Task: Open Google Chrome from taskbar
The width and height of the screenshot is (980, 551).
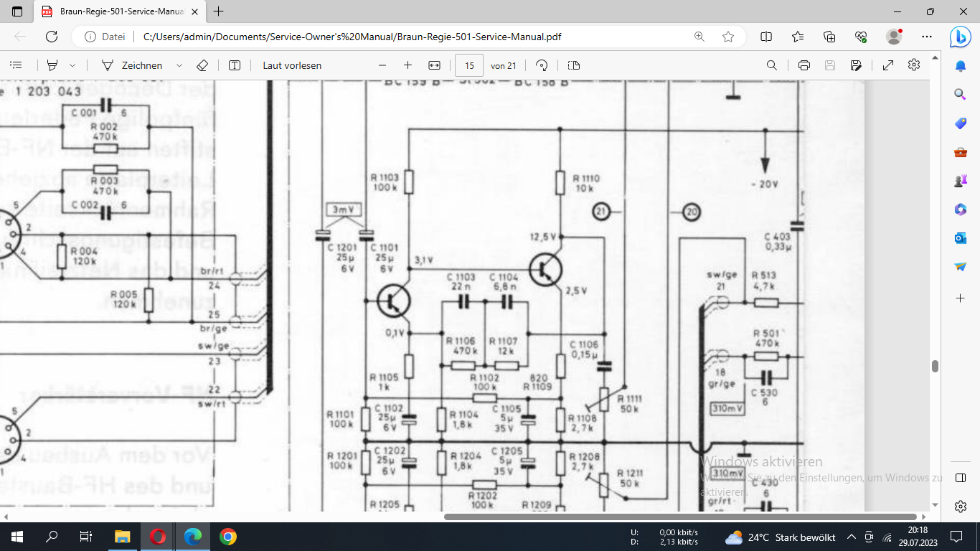Action: click(227, 537)
